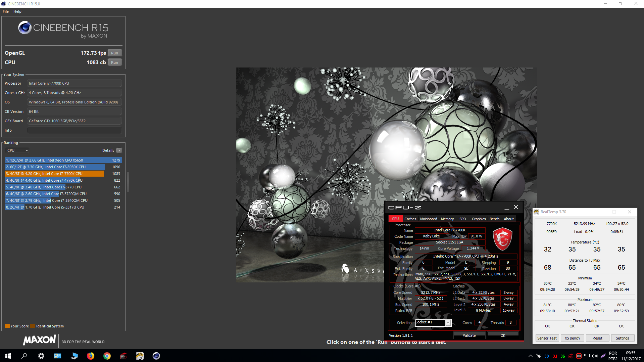Select the Xeon X5650 ranking row
The width and height of the screenshot is (644, 362).
tap(63, 160)
